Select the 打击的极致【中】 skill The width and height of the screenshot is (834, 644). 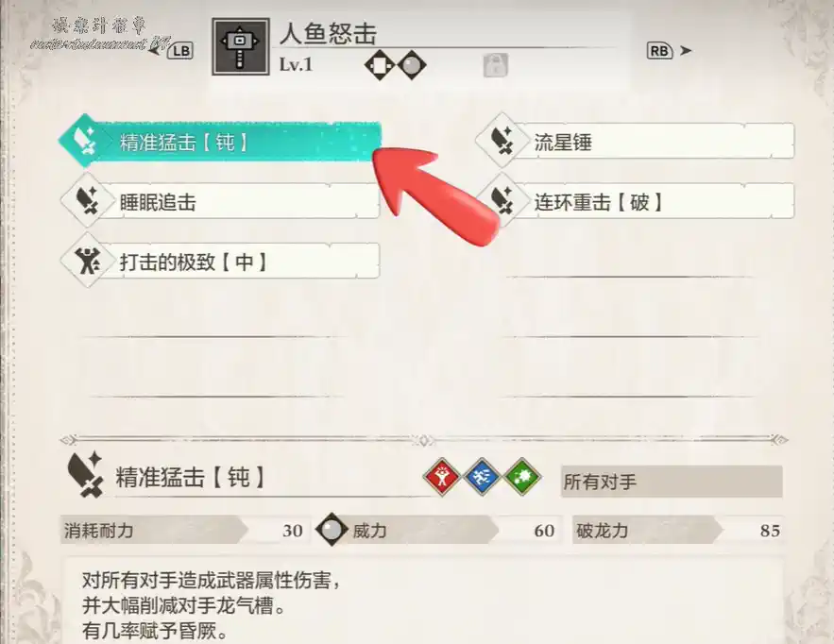221,262
